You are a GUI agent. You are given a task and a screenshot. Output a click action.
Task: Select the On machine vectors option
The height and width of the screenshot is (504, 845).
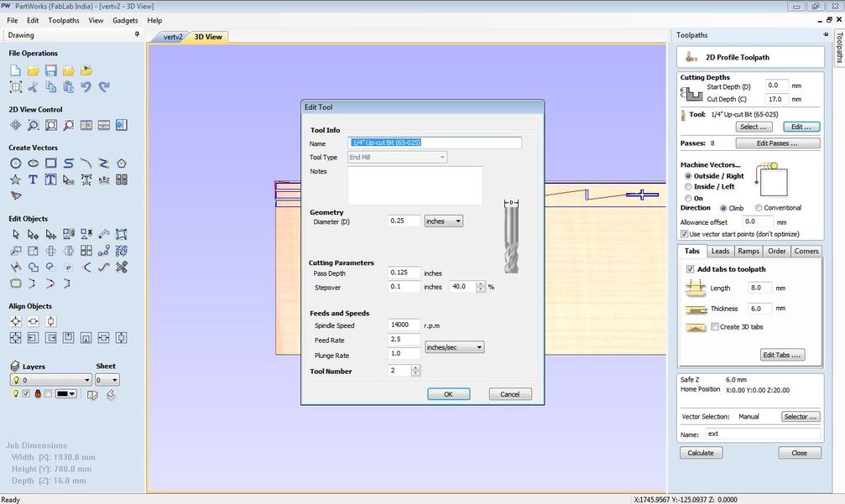pos(688,198)
